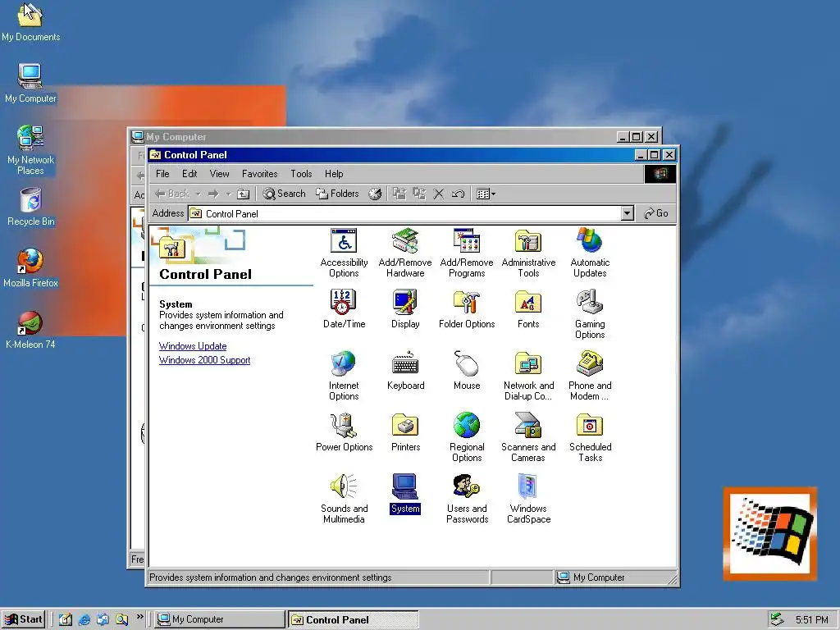840x630 pixels.
Task: Click the Copy To toolbar icon
Action: 419,194
